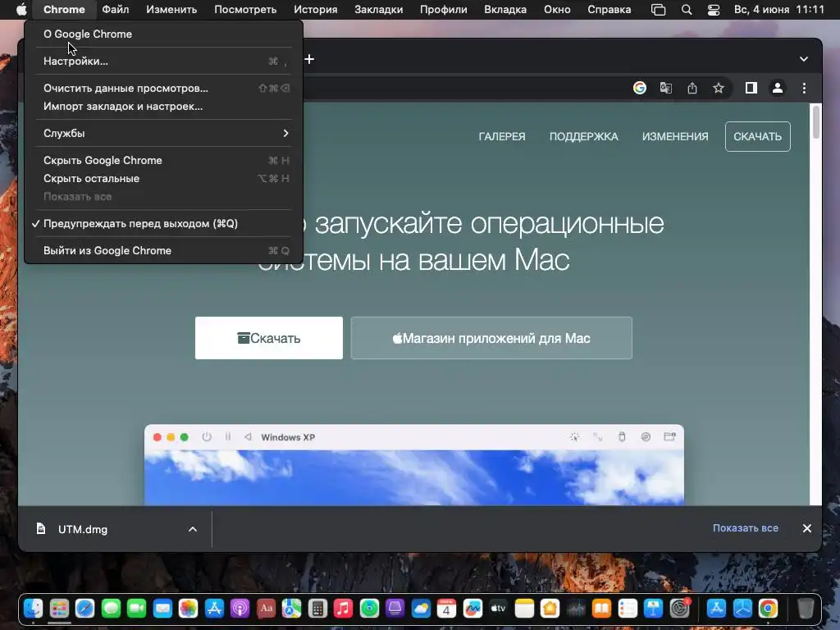
Task: Open the Закладки menu
Action: coord(379,10)
